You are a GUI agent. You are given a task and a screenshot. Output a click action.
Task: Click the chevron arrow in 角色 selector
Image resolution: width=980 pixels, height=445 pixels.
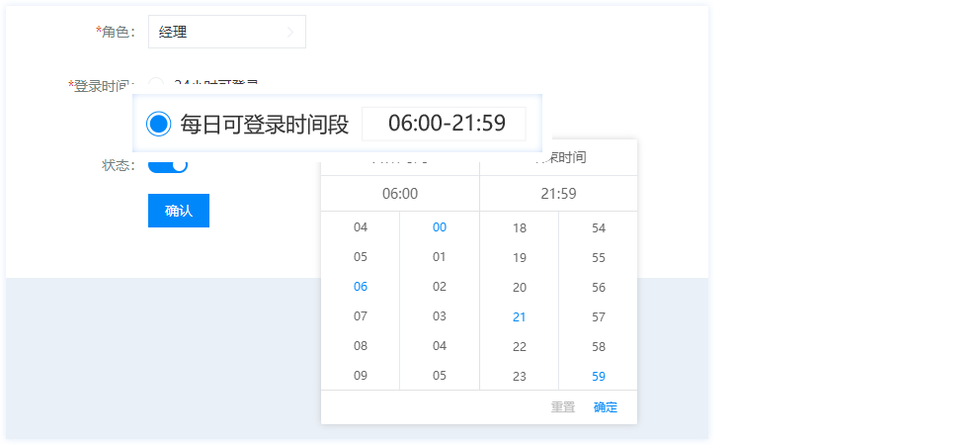tap(289, 32)
